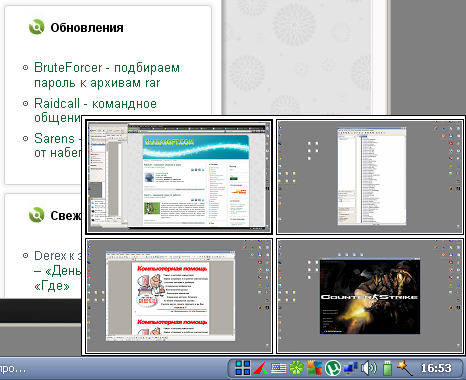The width and height of the screenshot is (466, 380).
Task: Click the magic wand tray icon
Action: [x=404, y=368]
